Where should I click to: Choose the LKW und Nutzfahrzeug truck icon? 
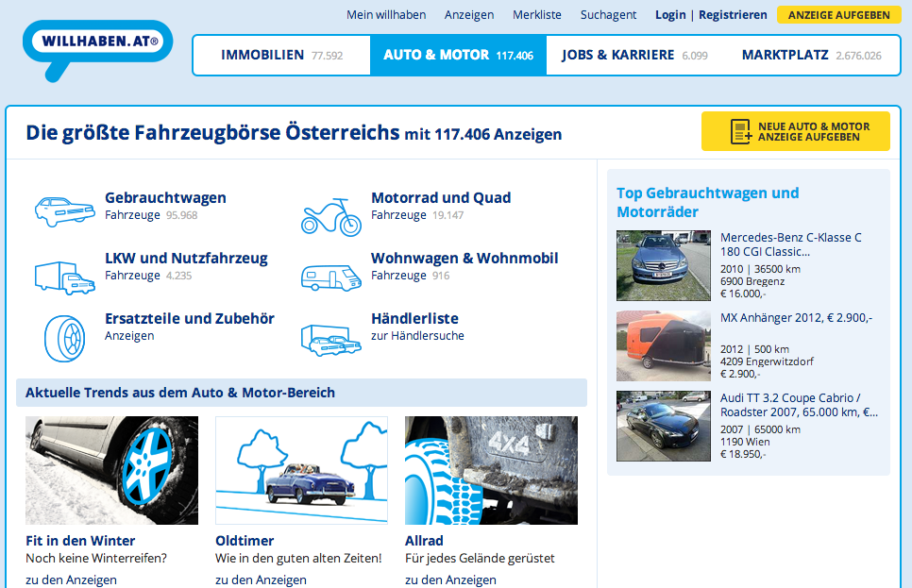tap(64, 277)
